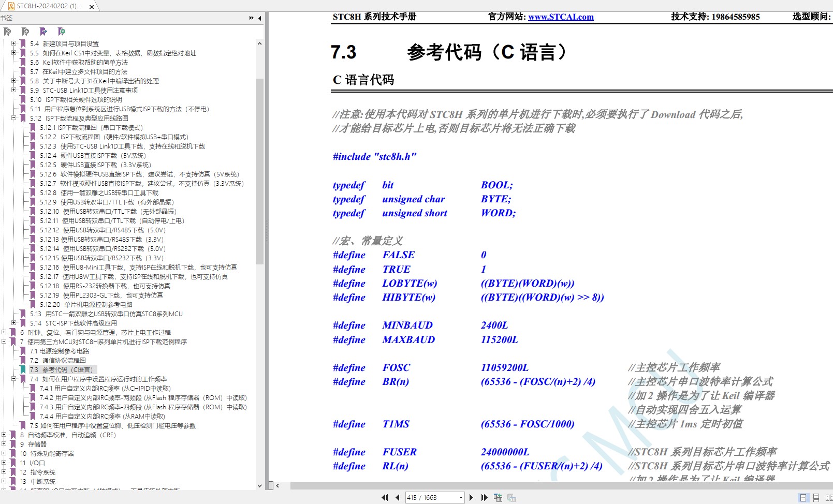Advance to the next page
The image size is (833, 504).
(x=471, y=498)
